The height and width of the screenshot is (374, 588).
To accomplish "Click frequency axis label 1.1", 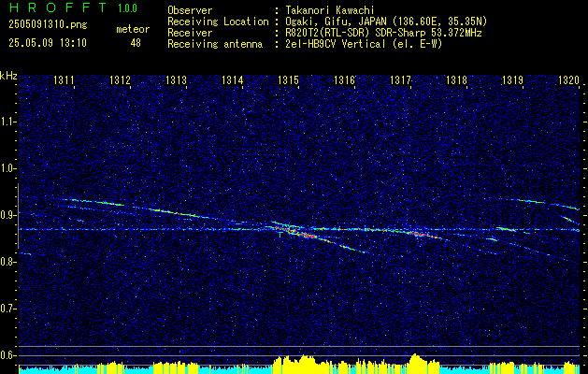I will coord(7,122).
